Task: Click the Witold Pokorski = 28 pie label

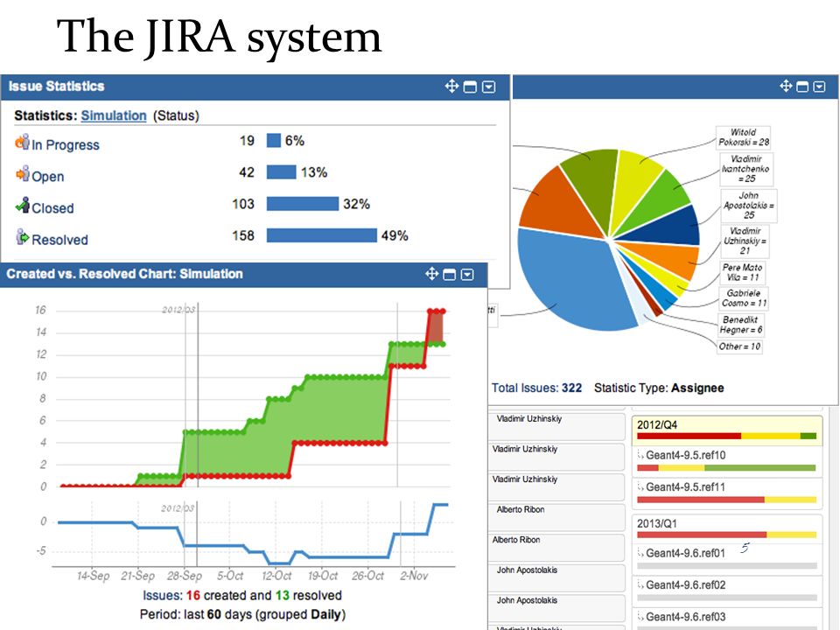Action: pyautogui.click(x=744, y=137)
